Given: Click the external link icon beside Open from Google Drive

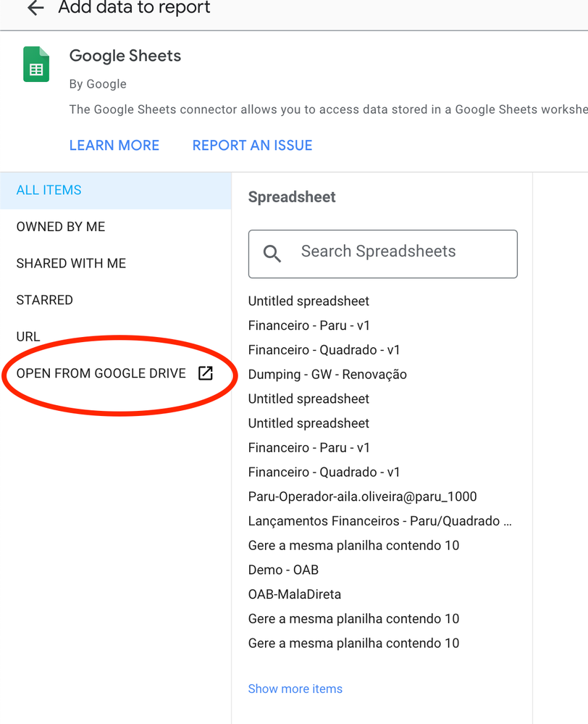Looking at the screenshot, I should (x=206, y=373).
